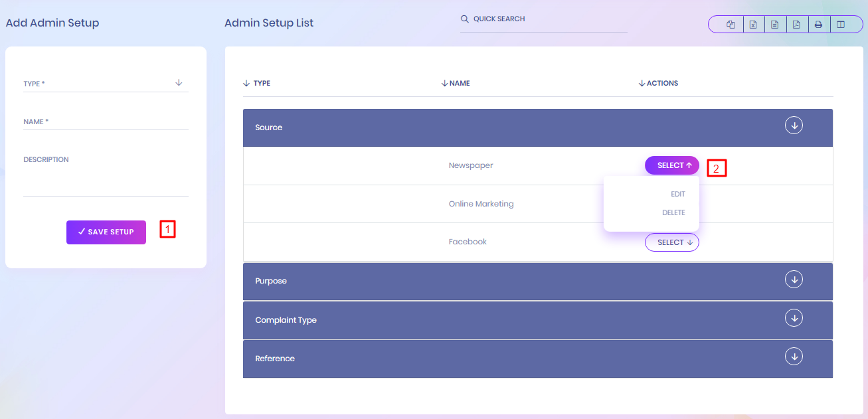The width and height of the screenshot is (868, 419).
Task: Choose Edit from the actions menu
Action: pyautogui.click(x=677, y=194)
